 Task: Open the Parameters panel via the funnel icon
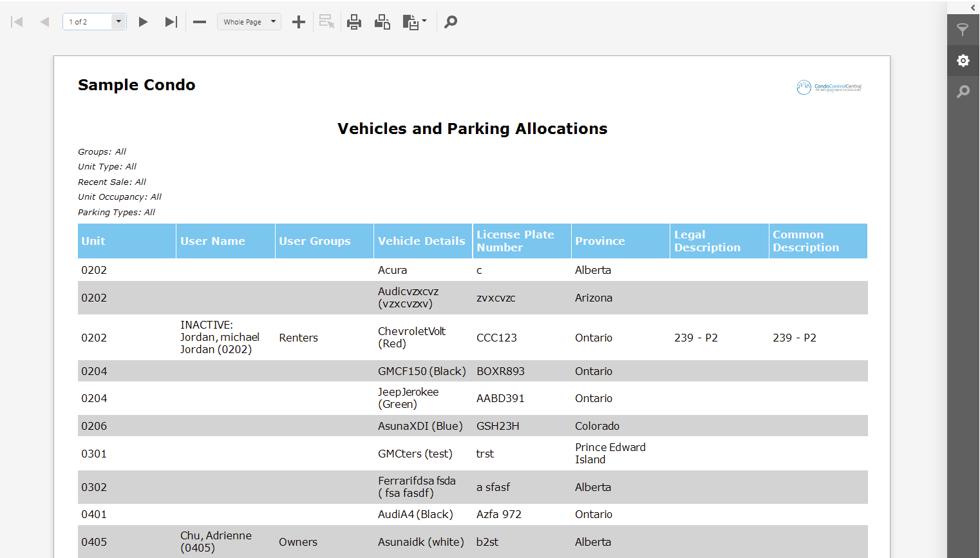click(x=963, y=29)
